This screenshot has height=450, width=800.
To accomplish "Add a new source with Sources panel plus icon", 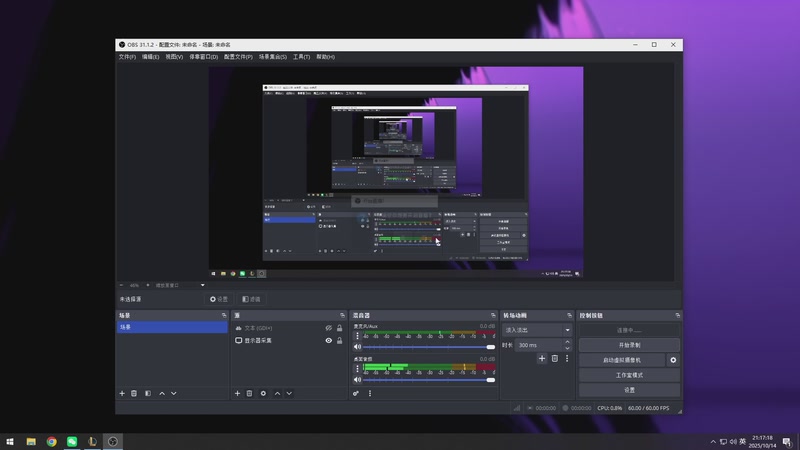I will (x=237, y=393).
